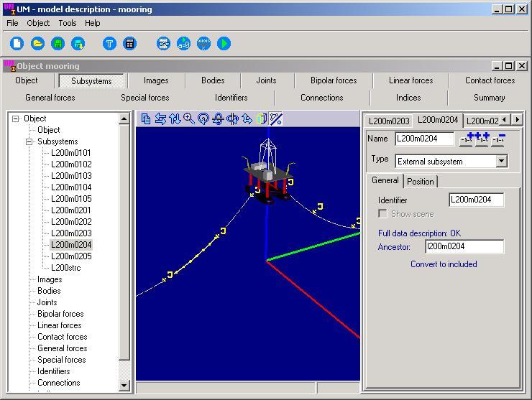Select L200m0105 in the tree
The width and height of the screenshot is (532, 400).
coord(71,199)
